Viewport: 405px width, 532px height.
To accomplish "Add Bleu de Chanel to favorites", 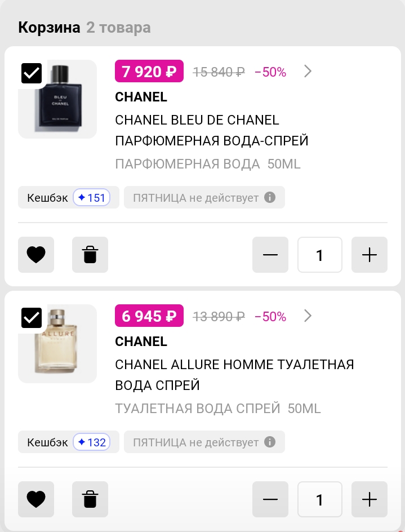I will tap(36, 255).
